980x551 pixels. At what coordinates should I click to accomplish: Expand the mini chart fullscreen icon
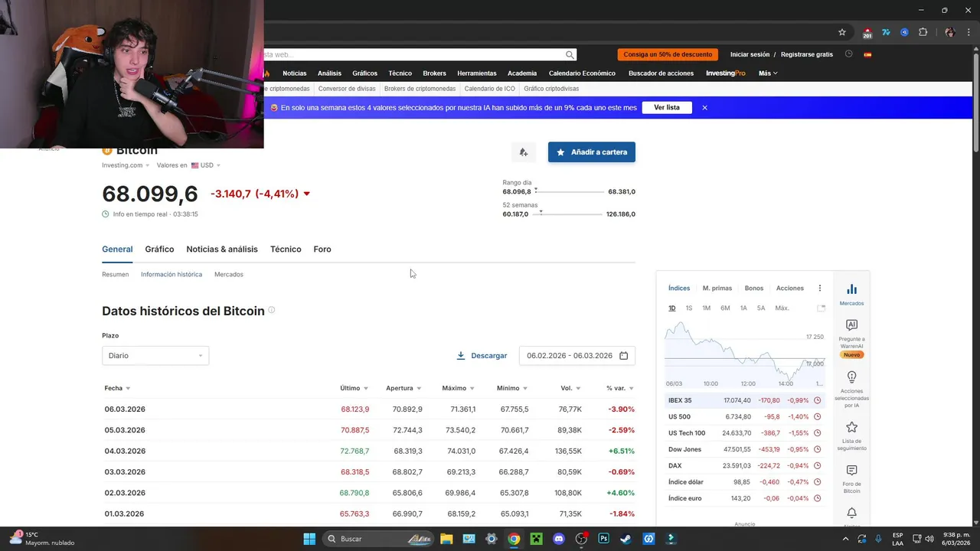tap(821, 308)
